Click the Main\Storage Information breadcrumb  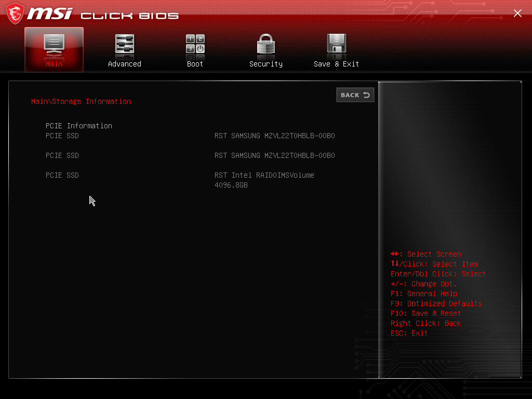(81, 101)
